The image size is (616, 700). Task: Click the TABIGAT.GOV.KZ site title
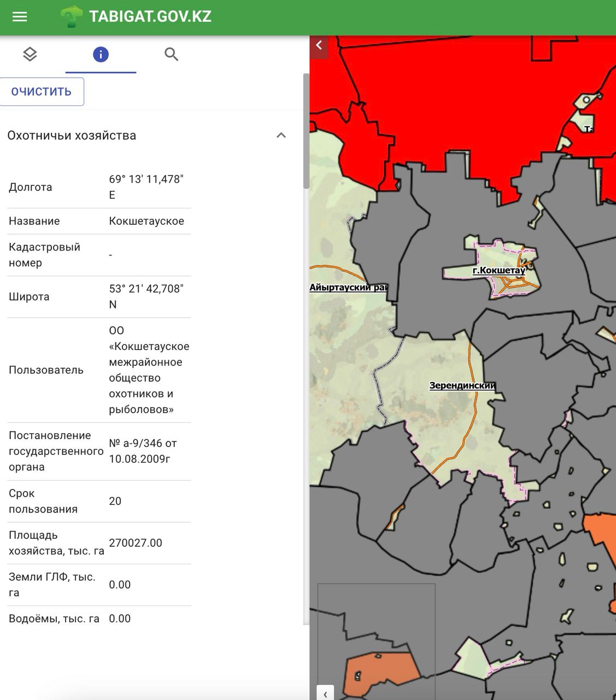150,16
